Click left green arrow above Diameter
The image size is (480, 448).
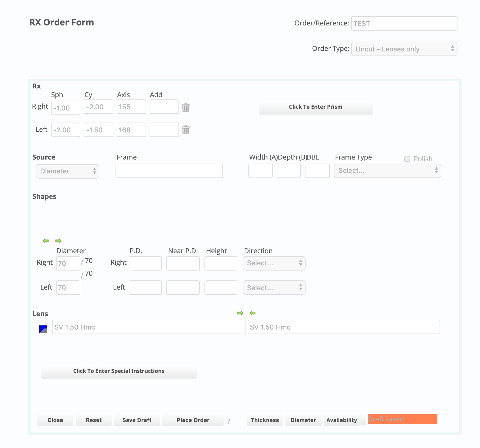[x=46, y=241]
